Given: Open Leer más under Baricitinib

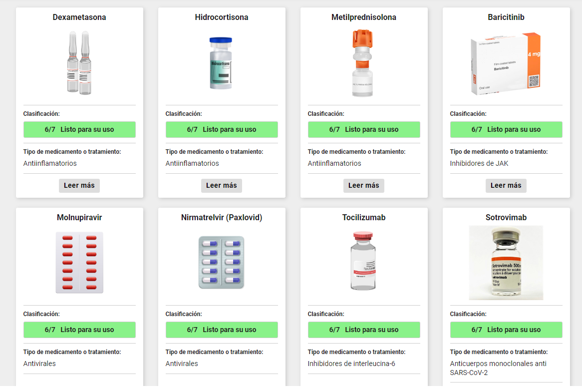Looking at the screenshot, I should click(x=506, y=185).
